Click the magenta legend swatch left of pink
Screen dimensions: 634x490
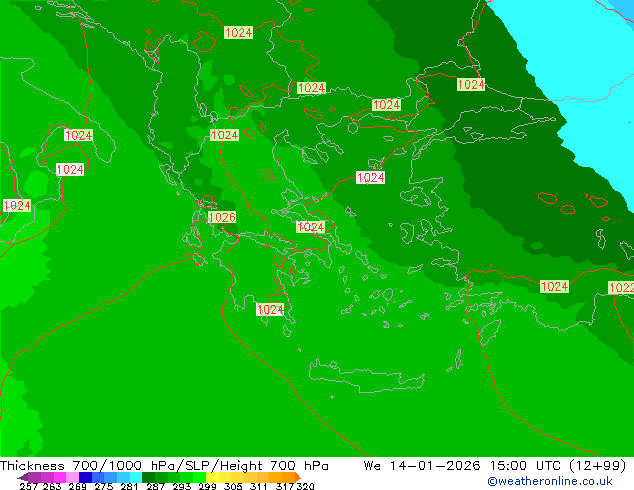click(60, 477)
